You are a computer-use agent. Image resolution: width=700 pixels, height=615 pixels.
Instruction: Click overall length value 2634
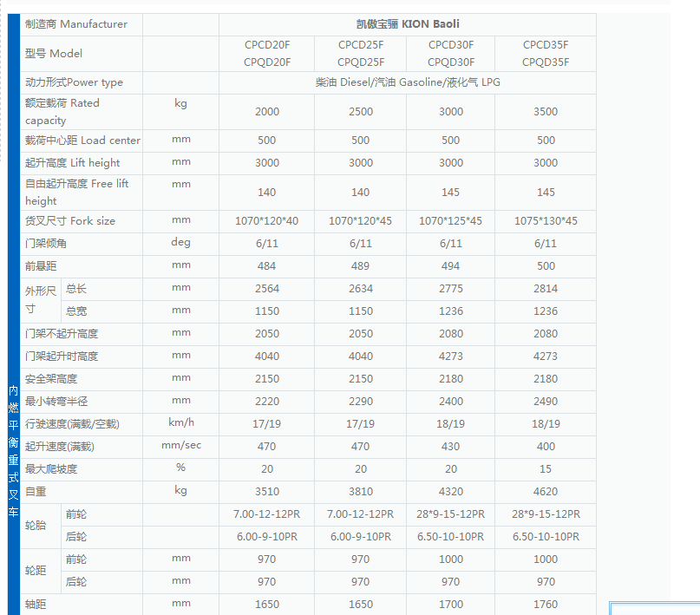(x=361, y=289)
